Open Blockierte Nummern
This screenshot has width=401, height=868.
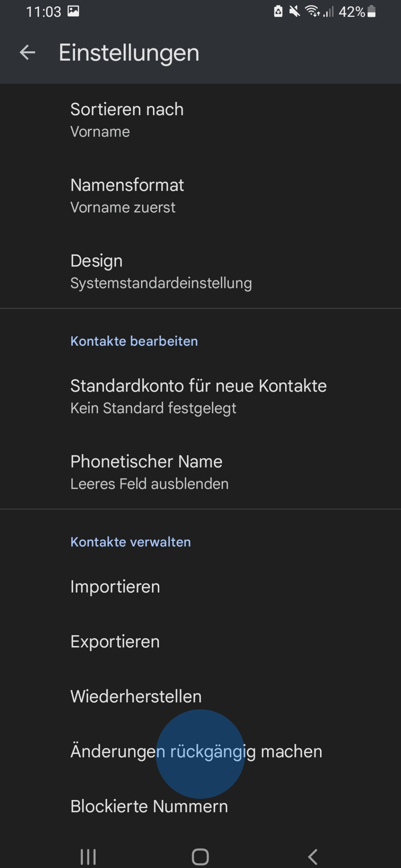click(x=149, y=806)
